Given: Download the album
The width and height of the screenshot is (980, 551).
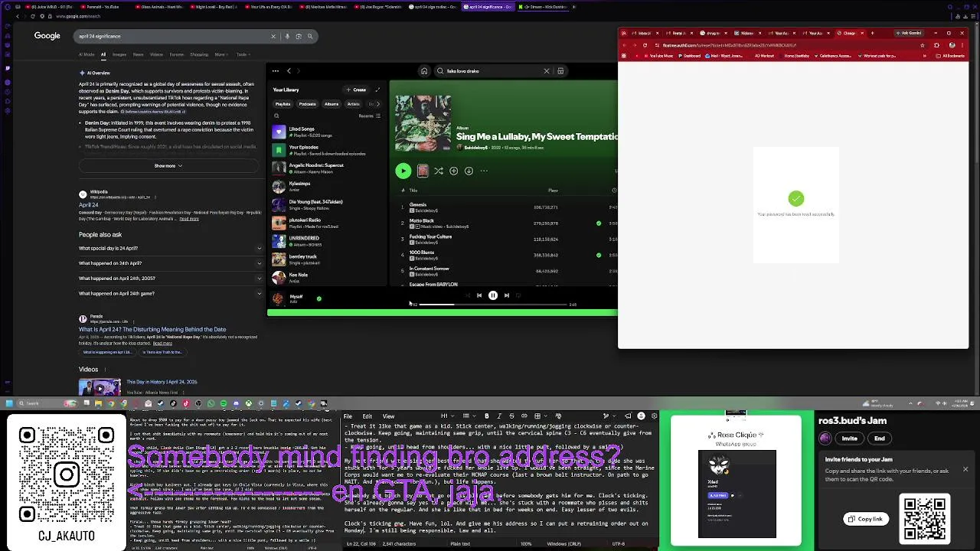Looking at the screenshot, I should click(469, 171).
